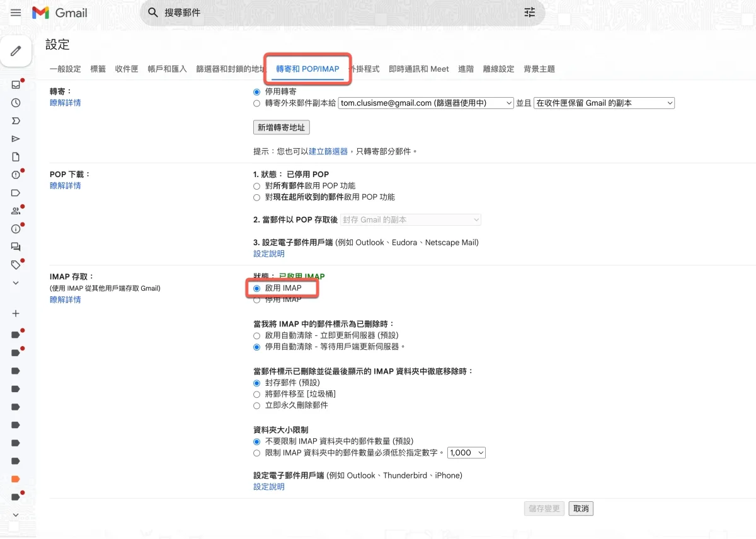Open 瞭解詳情 link under POP 下載
756x539 pixels.
(66, 186)
